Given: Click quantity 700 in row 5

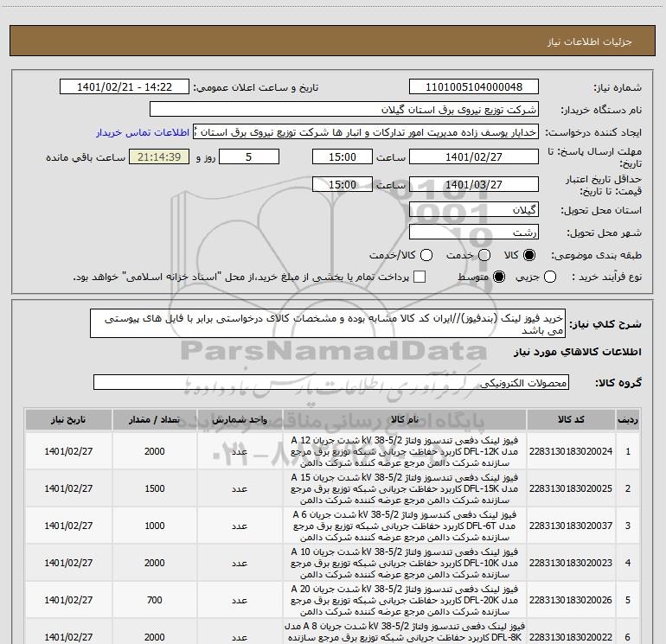Looking at the screenshot, I should pos(155,600).
